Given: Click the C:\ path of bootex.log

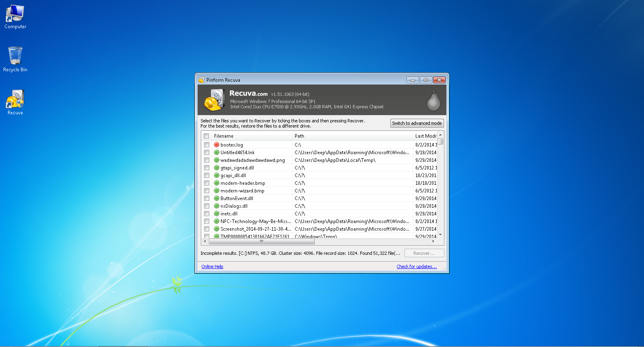Looking at the screenshot, I should [298, 145].
